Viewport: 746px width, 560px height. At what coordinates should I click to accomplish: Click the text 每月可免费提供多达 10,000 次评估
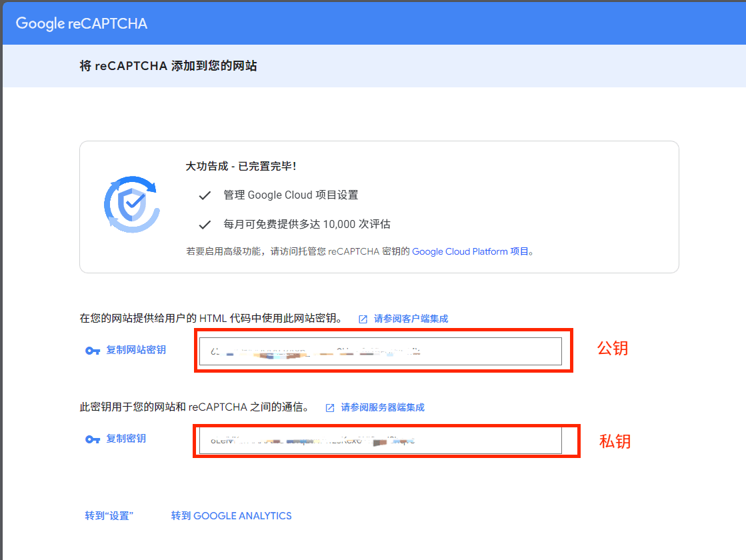[x=307, y=224]
